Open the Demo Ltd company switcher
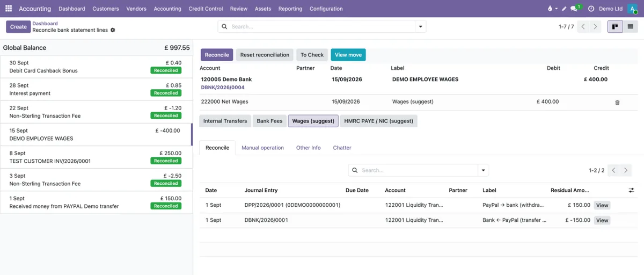 click(x=611, y=9)
